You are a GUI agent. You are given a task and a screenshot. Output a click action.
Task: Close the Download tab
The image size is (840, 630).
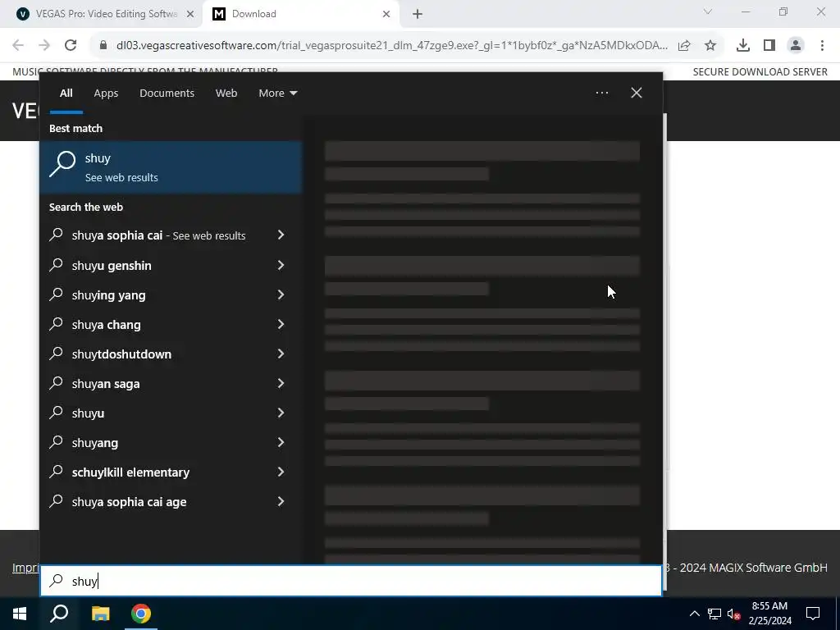[386, 14]
